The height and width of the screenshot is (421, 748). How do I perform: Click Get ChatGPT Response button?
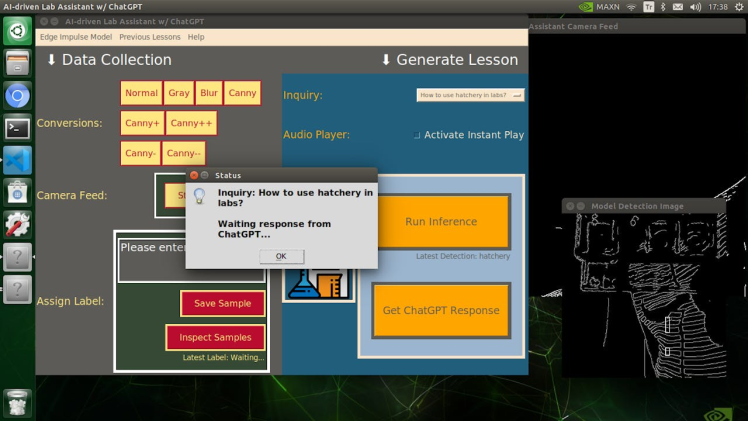tap(441, 310)
